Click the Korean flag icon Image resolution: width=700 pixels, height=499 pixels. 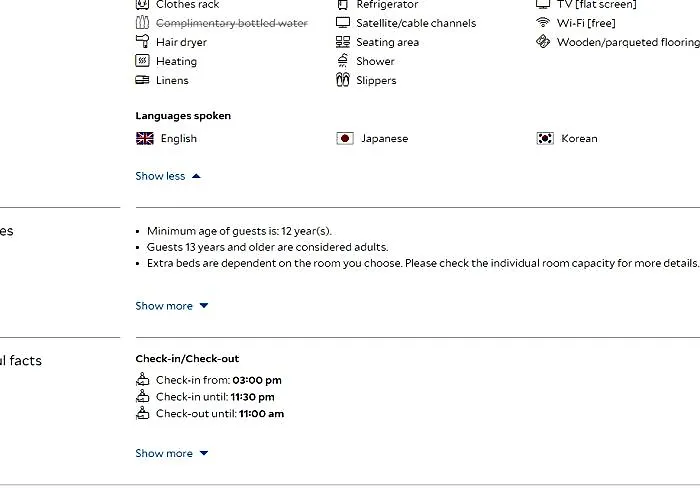coord(545,138)
